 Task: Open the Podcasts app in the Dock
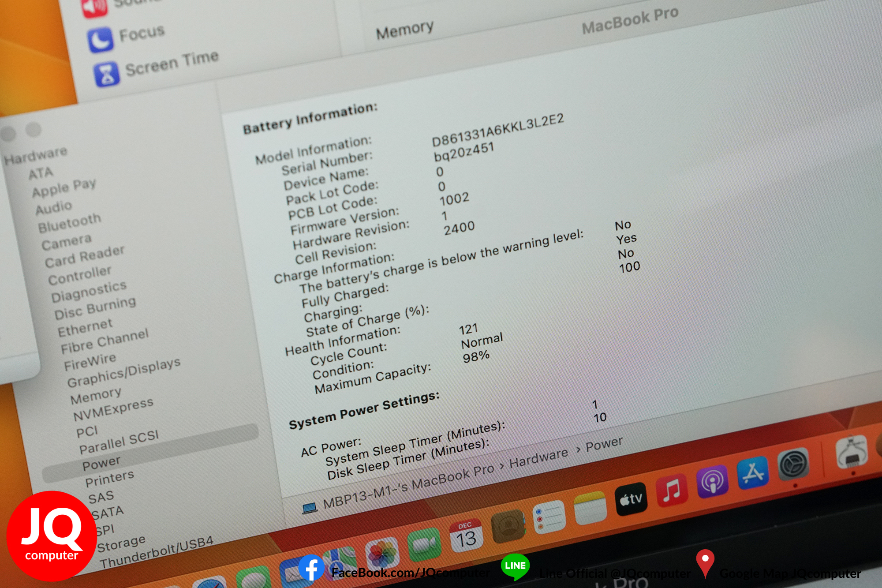click(712, 482)
